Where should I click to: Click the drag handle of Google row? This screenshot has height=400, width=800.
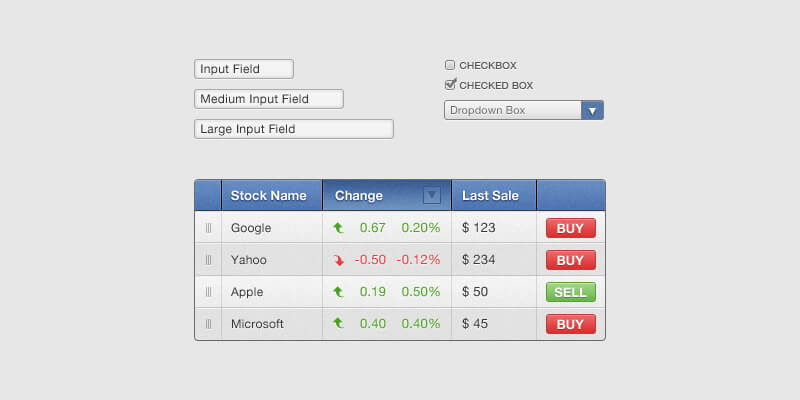click(208, 228)
